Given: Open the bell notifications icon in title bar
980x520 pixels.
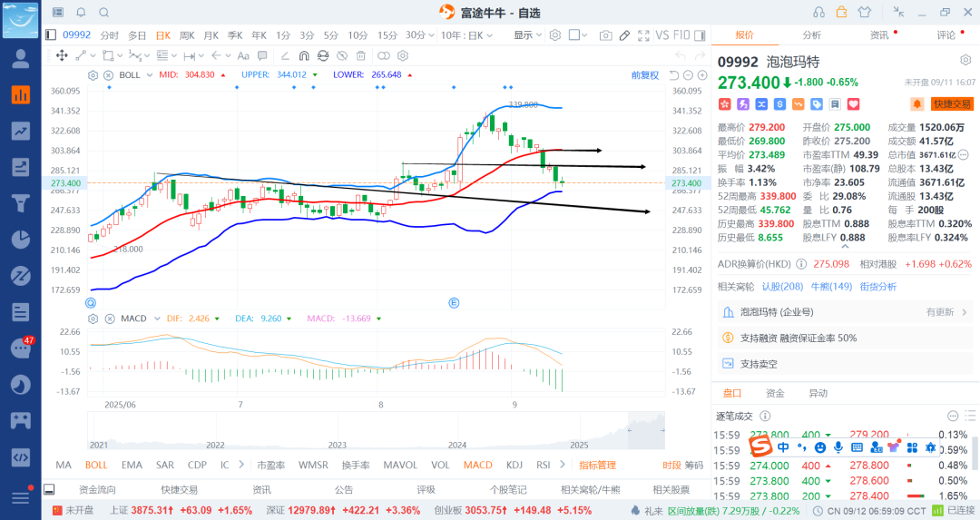Looking at the screenshot, I should 82,12.
